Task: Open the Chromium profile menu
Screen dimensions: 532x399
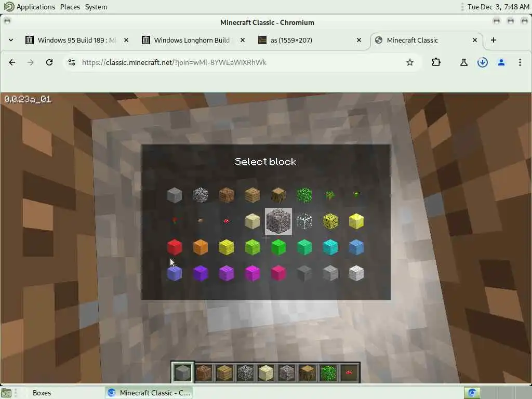Action: 501,62
